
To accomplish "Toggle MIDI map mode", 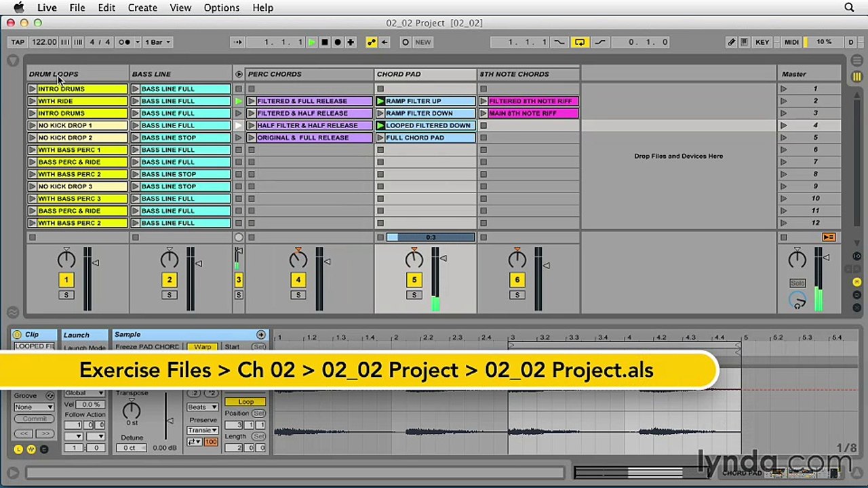I will point(791,42).
